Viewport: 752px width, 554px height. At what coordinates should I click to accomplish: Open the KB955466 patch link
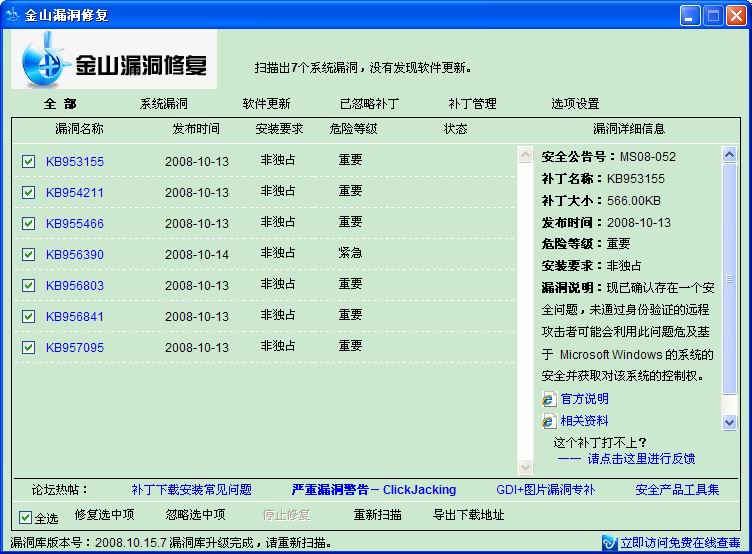pyautogui.click(x=75, y=224)
